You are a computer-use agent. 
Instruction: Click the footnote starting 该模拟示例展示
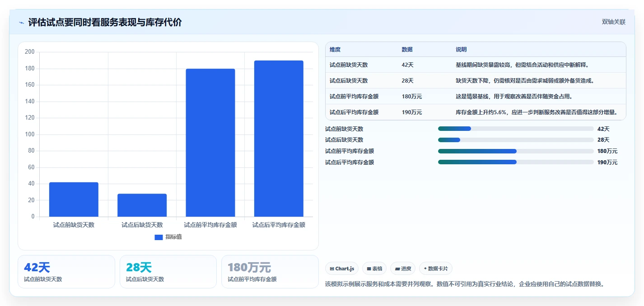465,284
